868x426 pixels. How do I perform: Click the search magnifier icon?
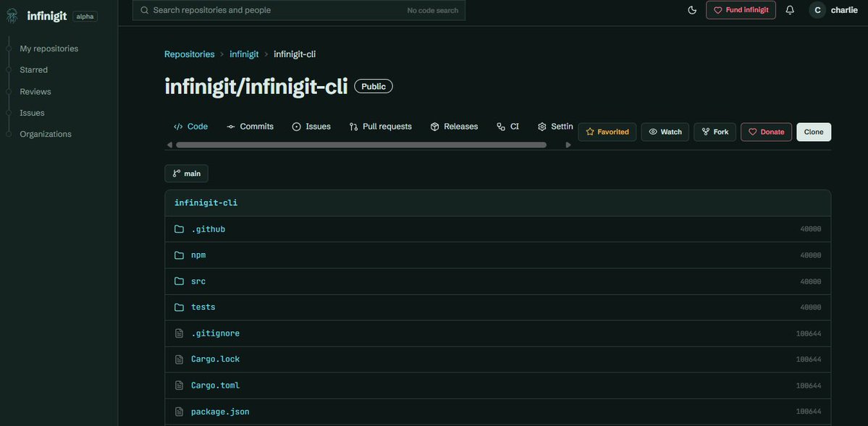tap(145, 10)
